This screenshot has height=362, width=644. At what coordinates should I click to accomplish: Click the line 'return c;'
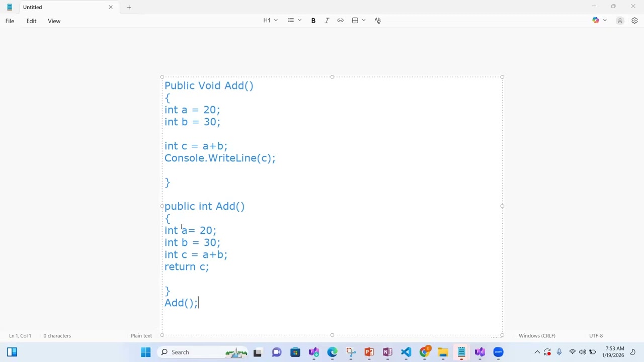[187, 267]
